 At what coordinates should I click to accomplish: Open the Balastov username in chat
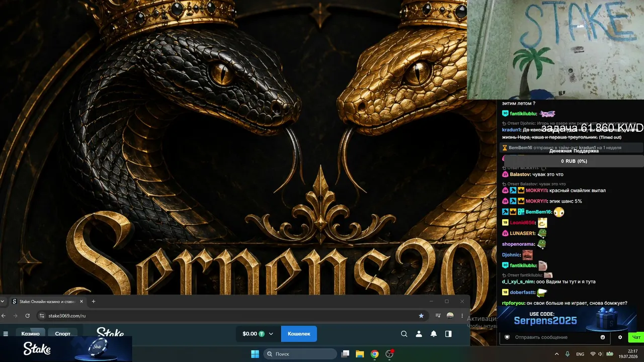click(520, 174)
